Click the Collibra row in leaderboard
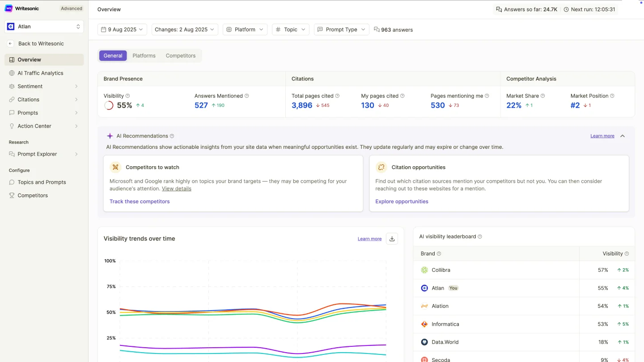Screen dimensions: 644x362 click(524, 270)
